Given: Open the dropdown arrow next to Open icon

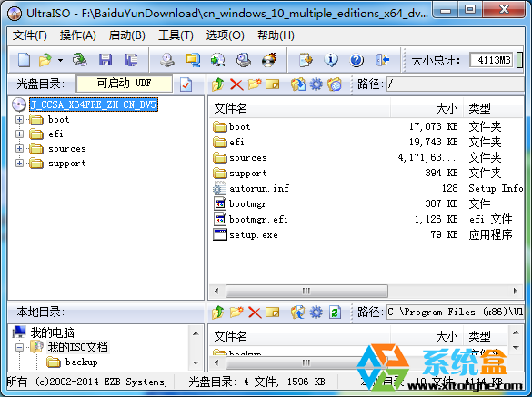Looking at the screenshot, I should 60,60.
